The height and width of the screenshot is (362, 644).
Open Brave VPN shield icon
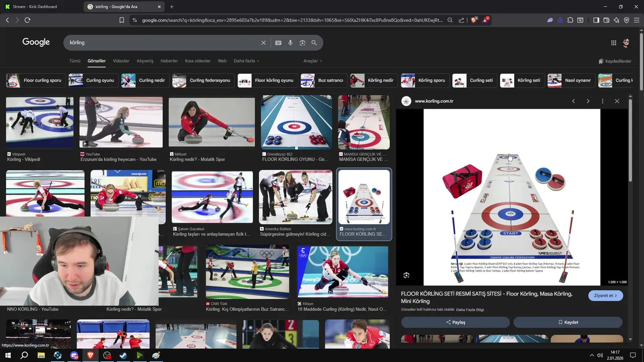pyautogui.click(x=626, y=20)
